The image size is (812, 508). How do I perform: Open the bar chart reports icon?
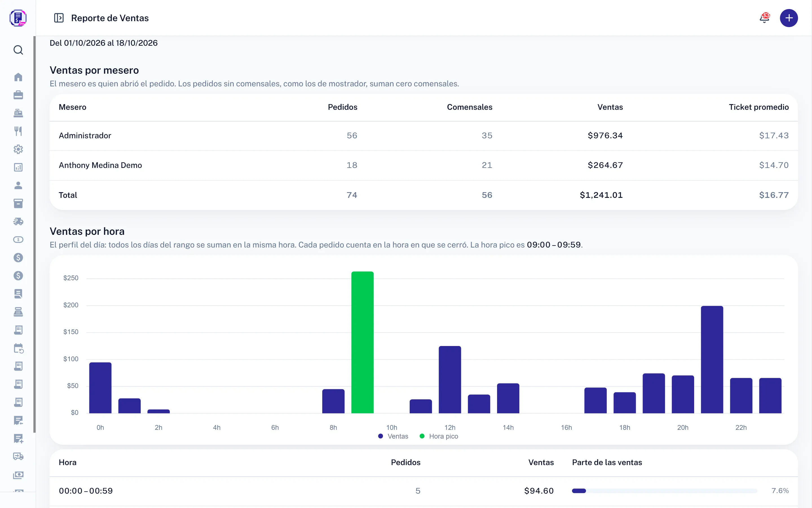coord(18,167)
